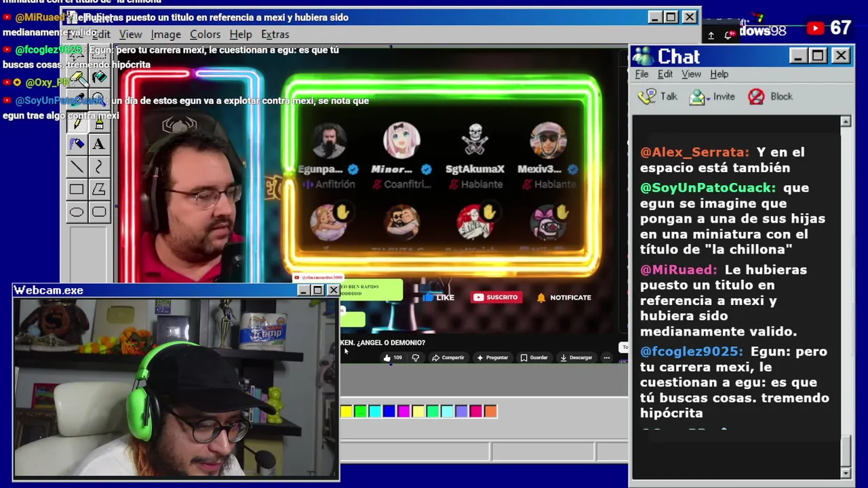Viewport: 868px width, 488px height.
Task: Select the Polygon shape tool
Action: pyautogui.click(x=99, y=189)
